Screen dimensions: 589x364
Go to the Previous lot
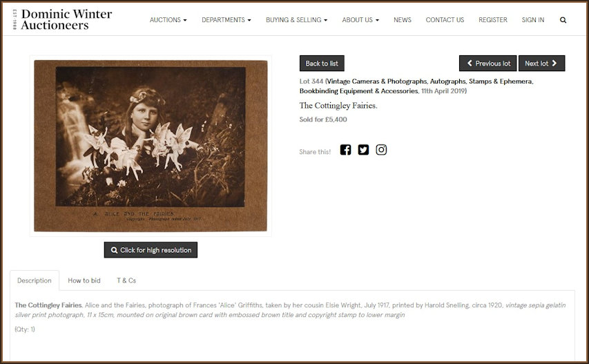click(x=488, y=64)
